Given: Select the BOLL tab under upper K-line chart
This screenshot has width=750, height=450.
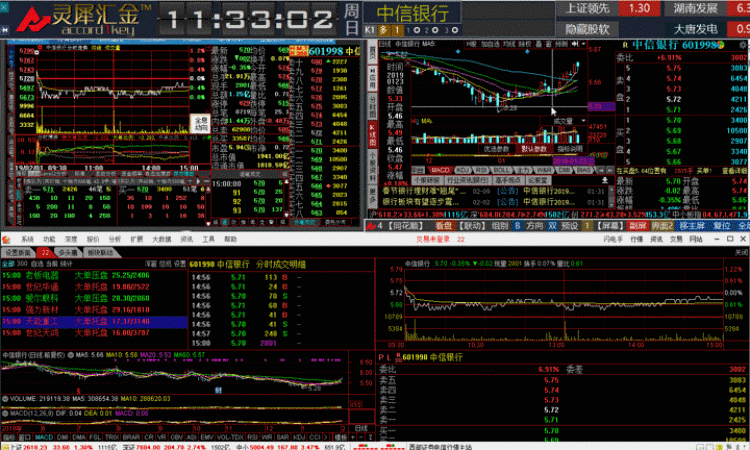Looking at the screenshot, I should tap(502, 170).
